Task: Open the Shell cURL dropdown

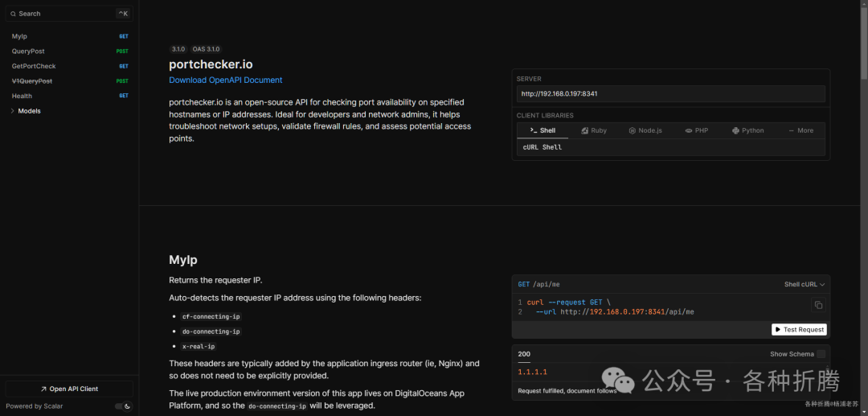Action: 805,284
